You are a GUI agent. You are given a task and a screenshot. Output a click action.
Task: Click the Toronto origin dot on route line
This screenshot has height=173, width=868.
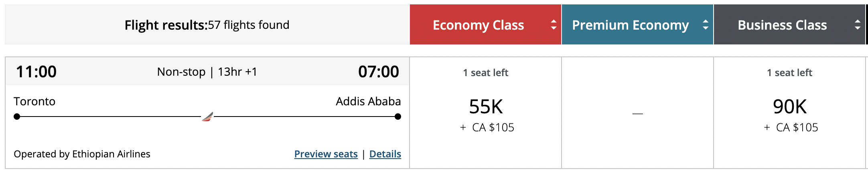pyautogui.click(x=17, y=117)
